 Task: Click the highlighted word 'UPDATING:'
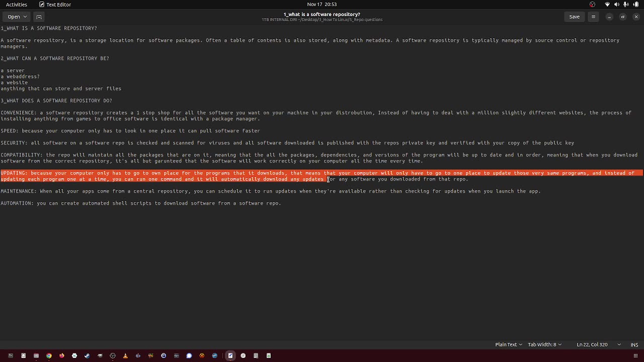(14, 173)
